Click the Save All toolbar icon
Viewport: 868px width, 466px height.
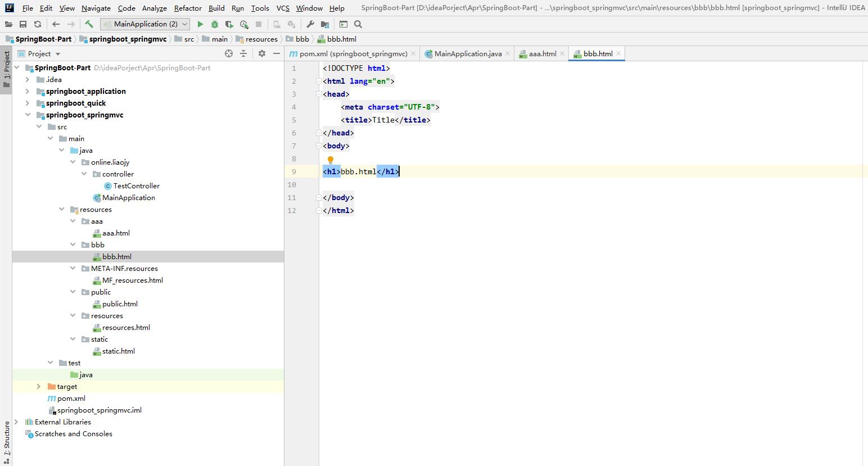coord(23,24)
